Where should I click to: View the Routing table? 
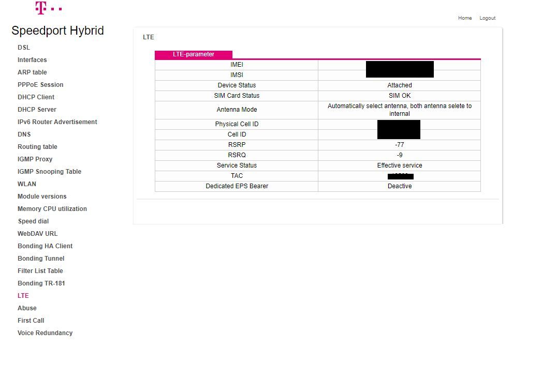37,147
